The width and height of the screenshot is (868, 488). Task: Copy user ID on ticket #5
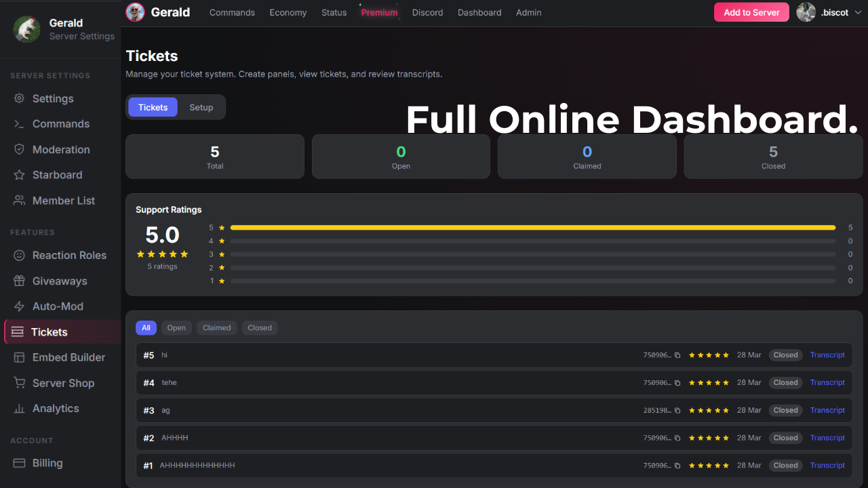click(677, 355)
